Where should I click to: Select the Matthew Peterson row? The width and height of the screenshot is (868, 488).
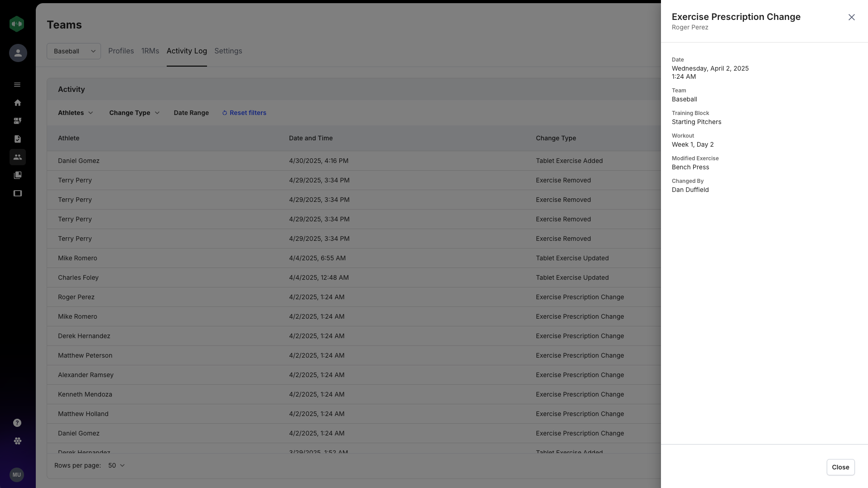354,355
